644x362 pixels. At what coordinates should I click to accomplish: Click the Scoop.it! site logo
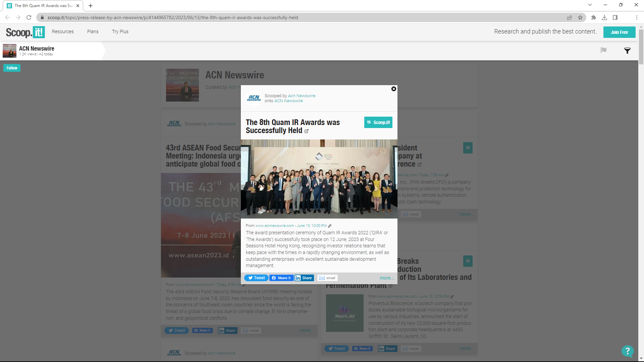coord(25,32)
